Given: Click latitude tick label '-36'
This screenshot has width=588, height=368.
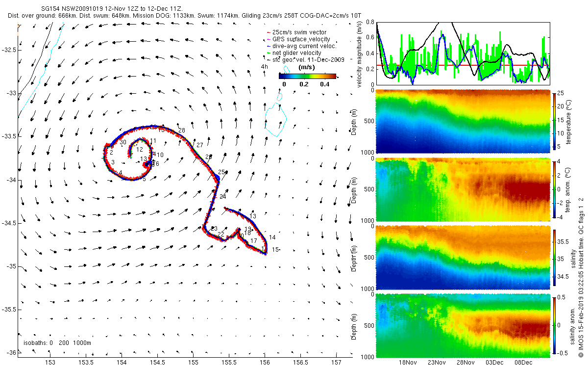Looking at the screenshot, I should point(11,353).
